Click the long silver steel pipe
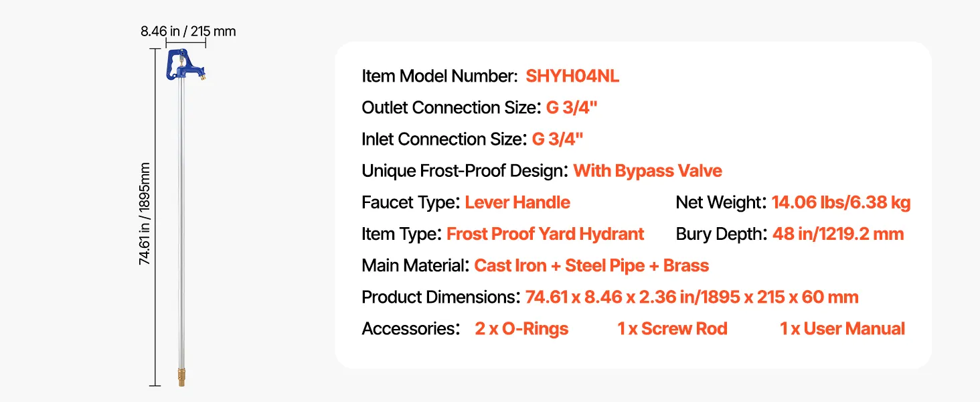The image size is (980, 402). [x=181, y=221]
